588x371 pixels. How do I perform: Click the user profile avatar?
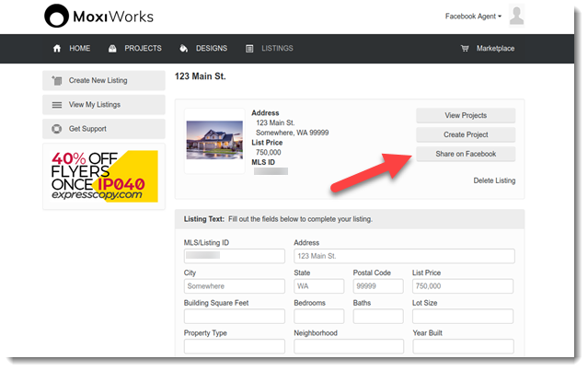[x=517, y=16]
